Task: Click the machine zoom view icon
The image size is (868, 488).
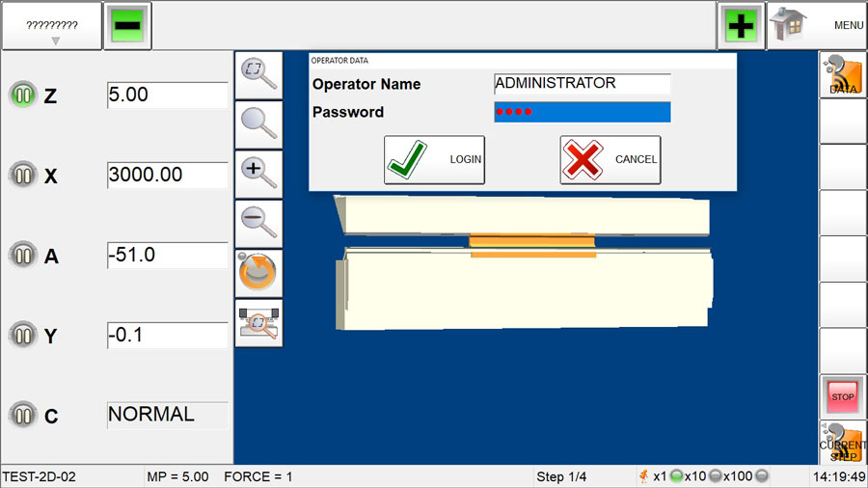Action: (x=258, y=323)
